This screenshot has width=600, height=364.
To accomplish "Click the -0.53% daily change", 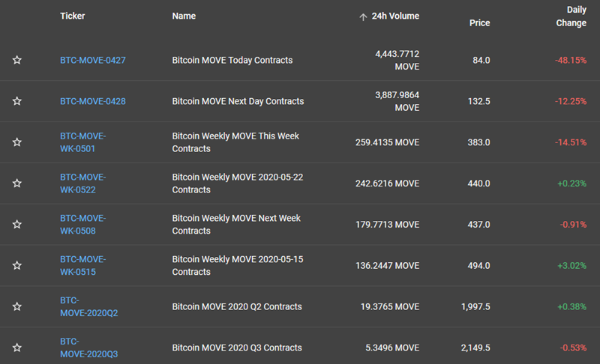I will click(573, 348).
